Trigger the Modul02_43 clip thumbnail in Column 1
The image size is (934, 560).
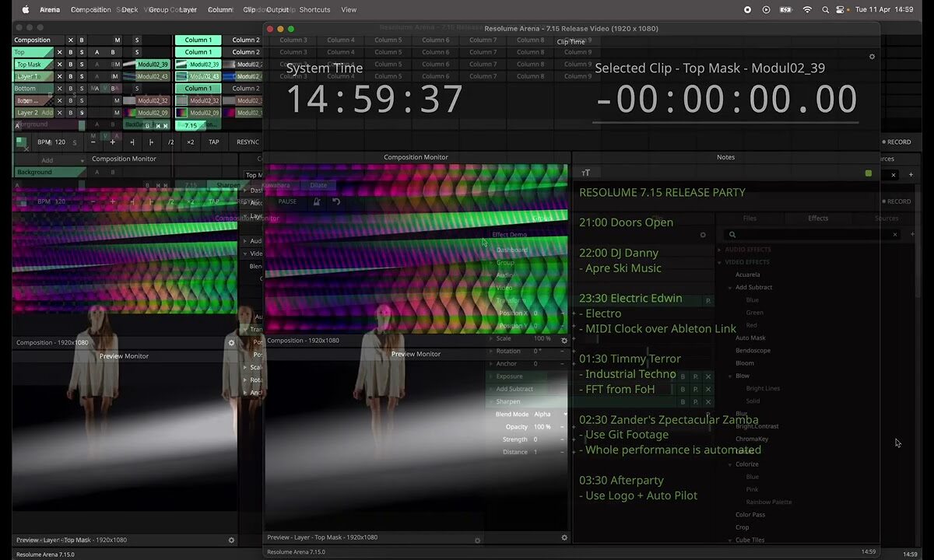pyautogui.click(x=182, y=76)
